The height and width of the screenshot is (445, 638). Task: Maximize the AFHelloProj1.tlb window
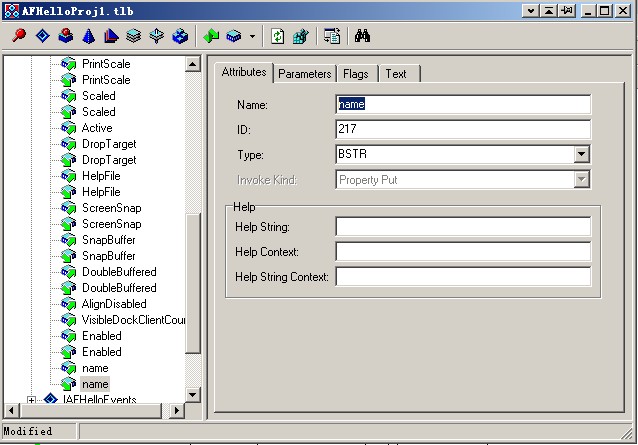pyautogui.click(x=605, y=11)
